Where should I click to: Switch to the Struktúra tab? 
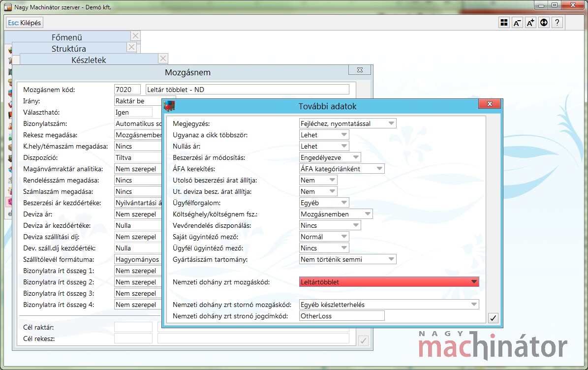click(68, 48)
